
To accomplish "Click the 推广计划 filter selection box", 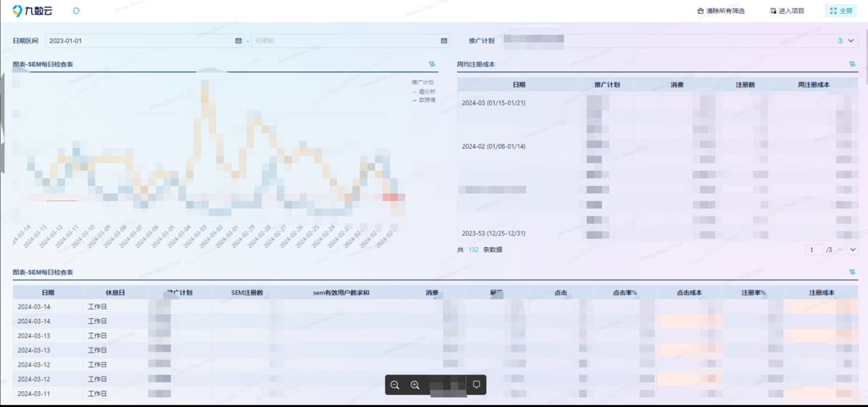I will 678,40.
